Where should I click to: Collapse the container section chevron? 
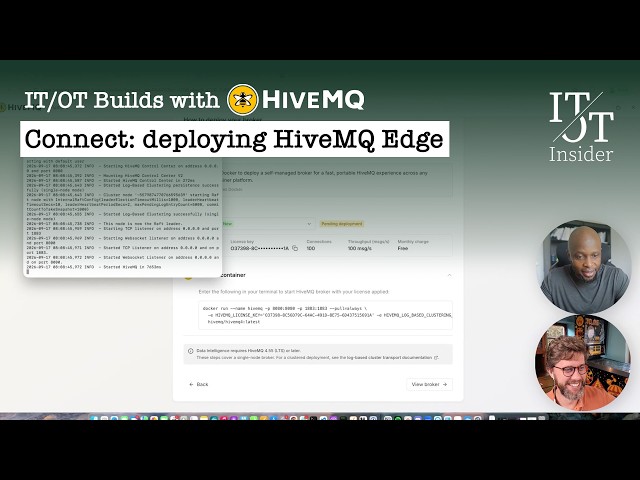point(449,275)
